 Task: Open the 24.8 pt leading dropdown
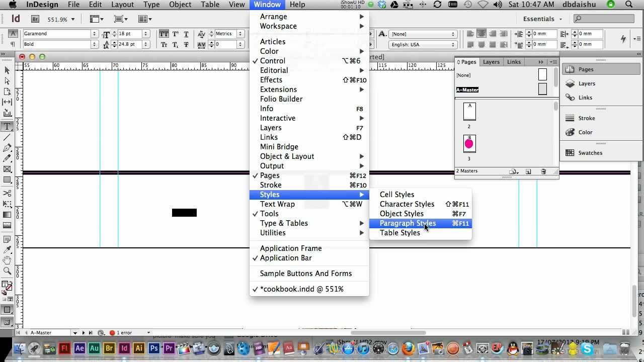145,44
